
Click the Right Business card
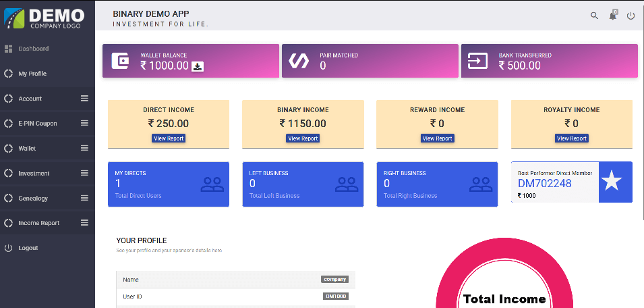(437, 184)
